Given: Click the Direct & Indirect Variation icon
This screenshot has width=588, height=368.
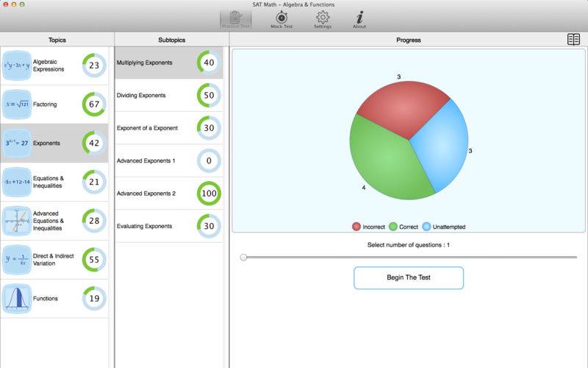Looking at the screenshot, I should [x=17, y=260].
